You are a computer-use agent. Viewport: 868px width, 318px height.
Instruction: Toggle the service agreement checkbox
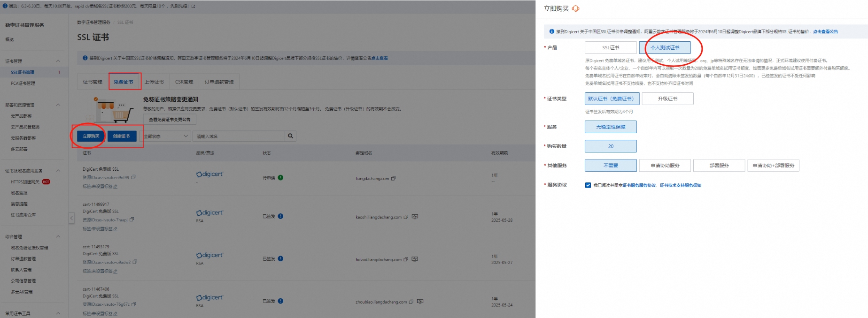tap(588, 185)
